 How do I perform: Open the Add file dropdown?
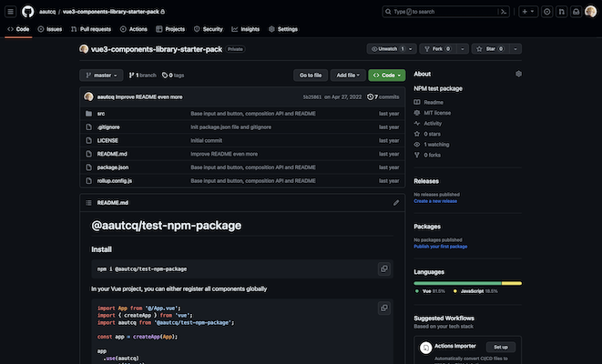[348, 76]
